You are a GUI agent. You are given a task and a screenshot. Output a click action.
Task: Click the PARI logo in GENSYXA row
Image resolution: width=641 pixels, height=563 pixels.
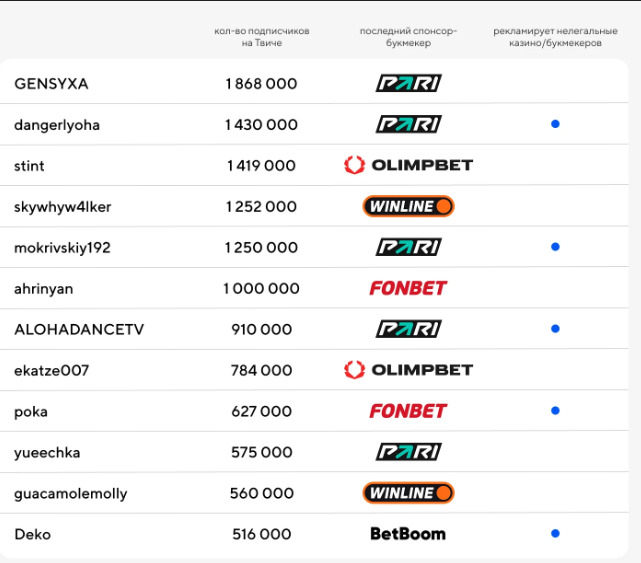click(x=408, y=83)
